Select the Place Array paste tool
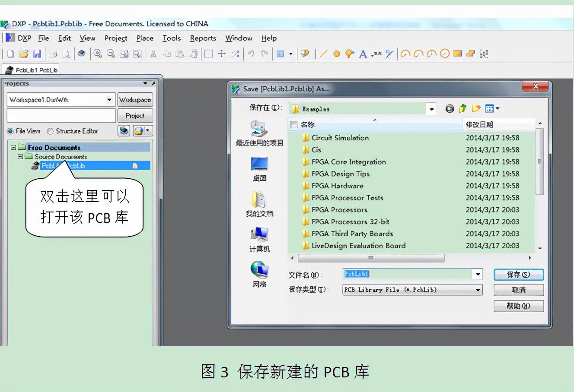The width and height of the screenshot is (574, 392). pos(484,54)
